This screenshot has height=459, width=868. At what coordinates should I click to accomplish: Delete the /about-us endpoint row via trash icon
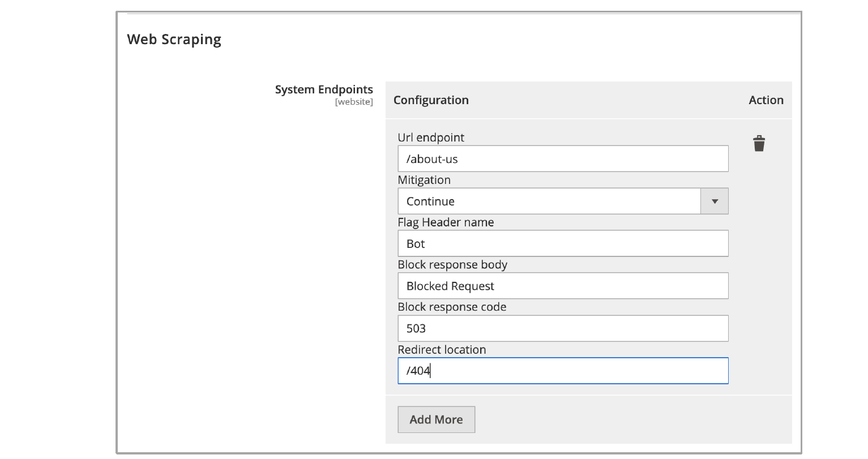tap(759, 143)
